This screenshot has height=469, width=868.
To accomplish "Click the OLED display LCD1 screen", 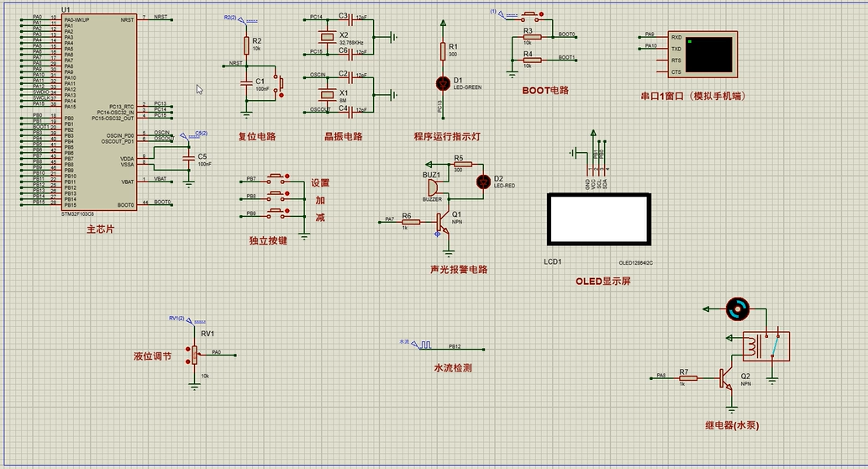I will click(597, 220).
